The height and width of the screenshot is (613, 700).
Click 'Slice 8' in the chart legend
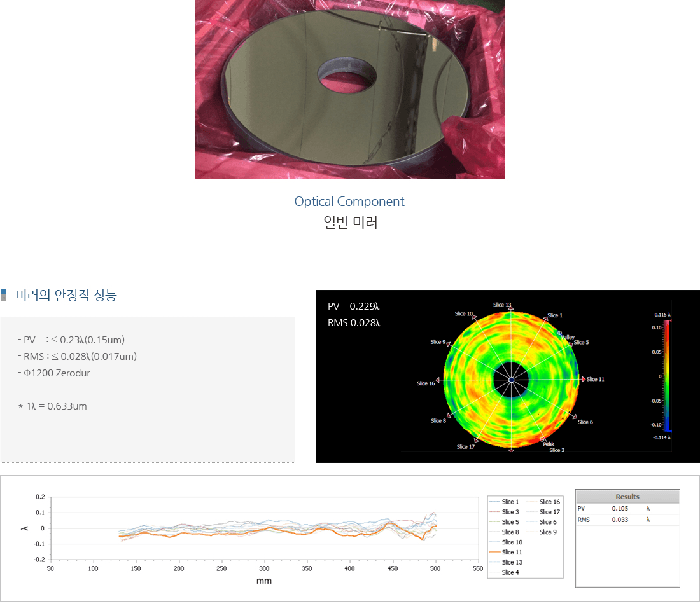510,532
